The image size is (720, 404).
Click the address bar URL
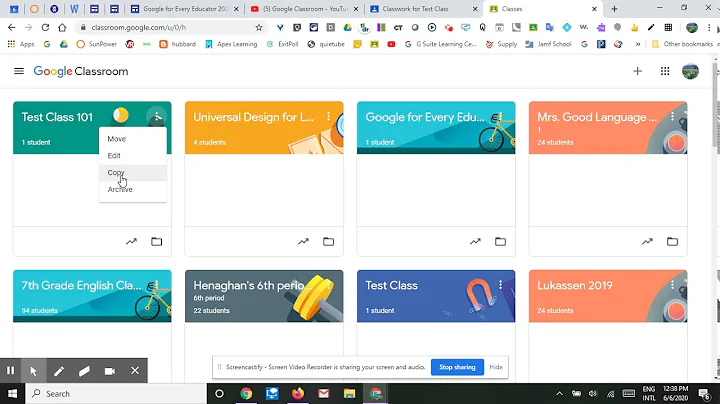(x=139, y=28)
